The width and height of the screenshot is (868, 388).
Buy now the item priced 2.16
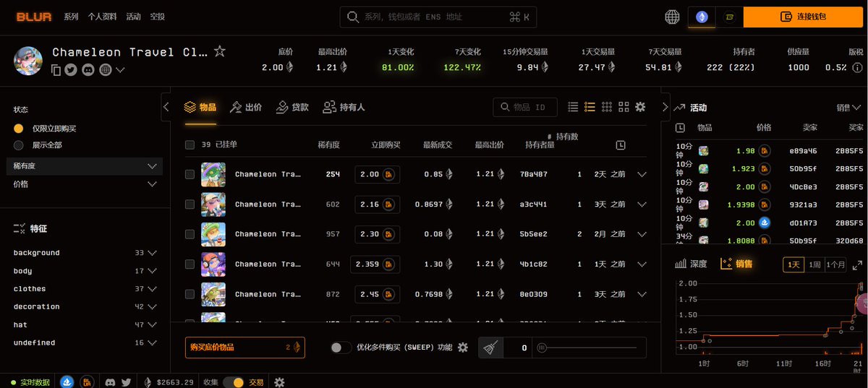378,204
